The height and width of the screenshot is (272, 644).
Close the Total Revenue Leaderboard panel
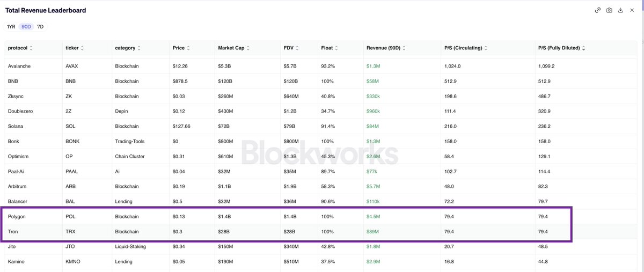coord(632,10)
